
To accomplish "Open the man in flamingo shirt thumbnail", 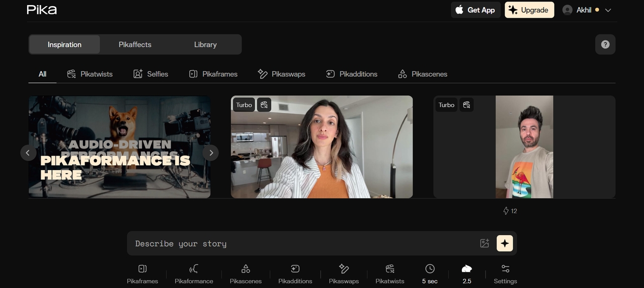I will coord(524,147).
